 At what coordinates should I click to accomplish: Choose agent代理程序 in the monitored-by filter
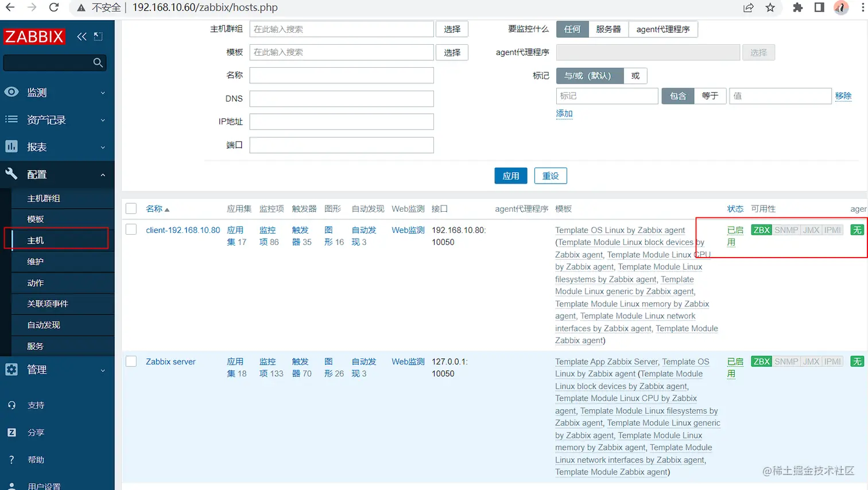663,29
